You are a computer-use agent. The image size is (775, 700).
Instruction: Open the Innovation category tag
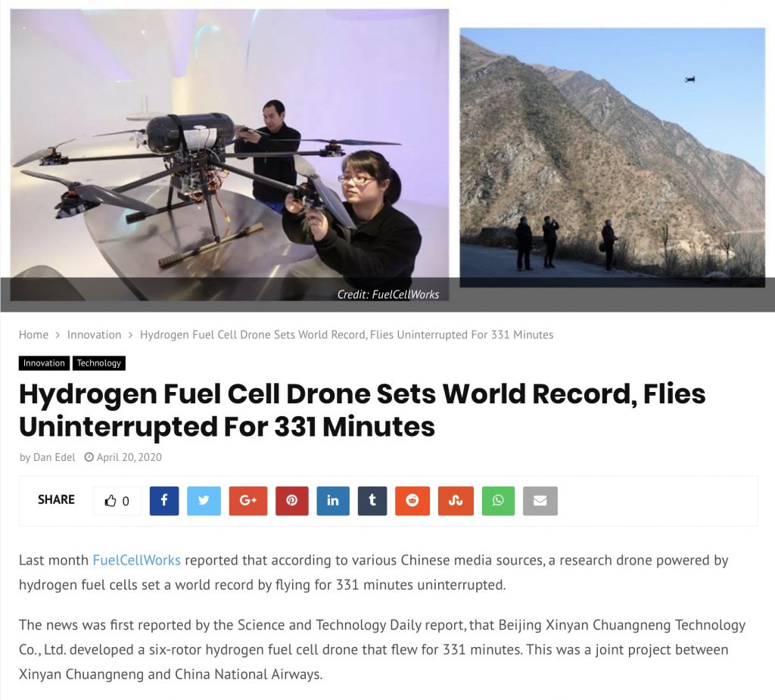(x=44, y=362)
